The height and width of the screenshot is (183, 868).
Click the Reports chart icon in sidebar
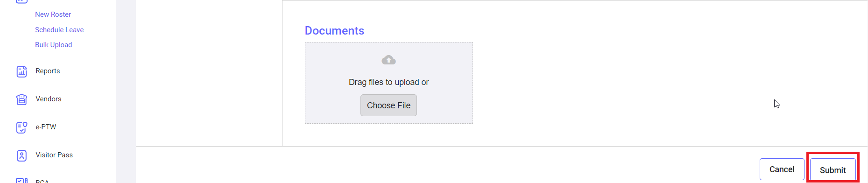22,71
